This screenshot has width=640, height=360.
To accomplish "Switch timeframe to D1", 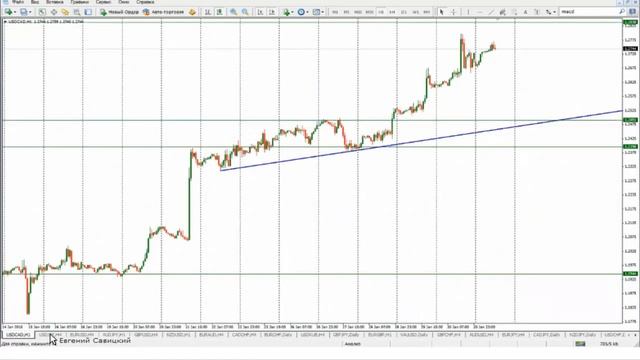I will (404, 12).
